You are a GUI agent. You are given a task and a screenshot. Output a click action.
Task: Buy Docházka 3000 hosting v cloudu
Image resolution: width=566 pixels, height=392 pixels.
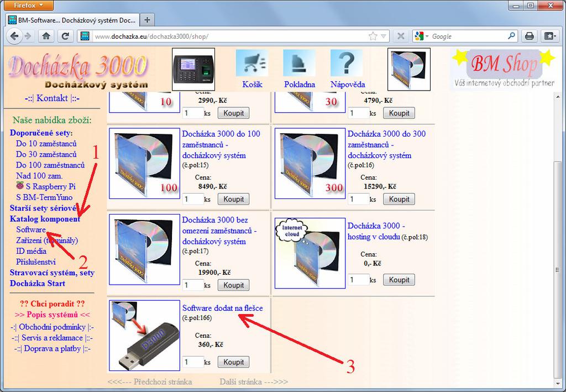[x=399, y=280]
